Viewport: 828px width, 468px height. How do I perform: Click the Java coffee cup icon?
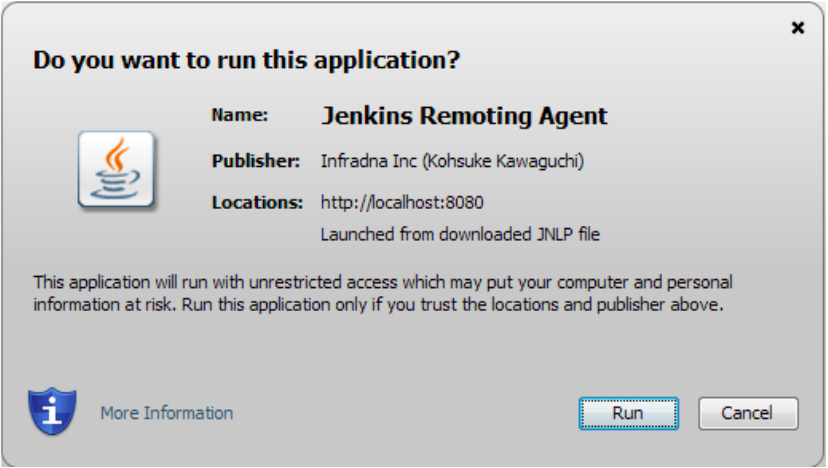tap(116, 170)
